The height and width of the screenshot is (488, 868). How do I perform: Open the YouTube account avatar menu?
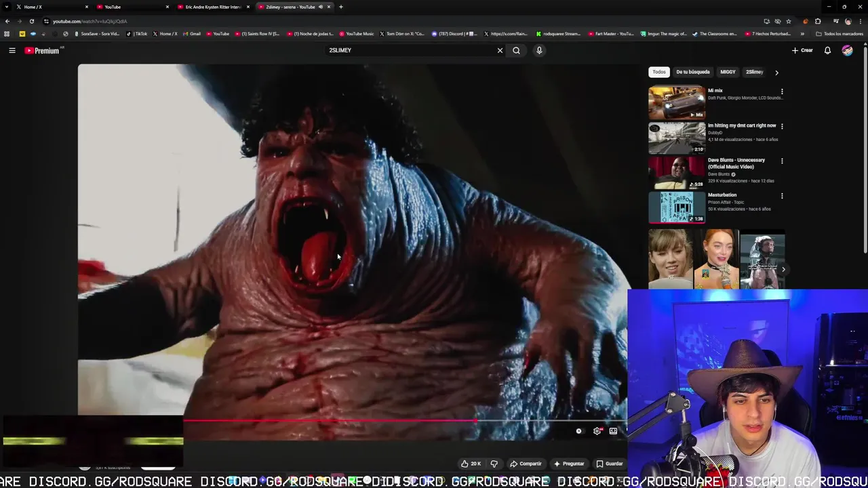pyautogui.click(x=847, y=50)
